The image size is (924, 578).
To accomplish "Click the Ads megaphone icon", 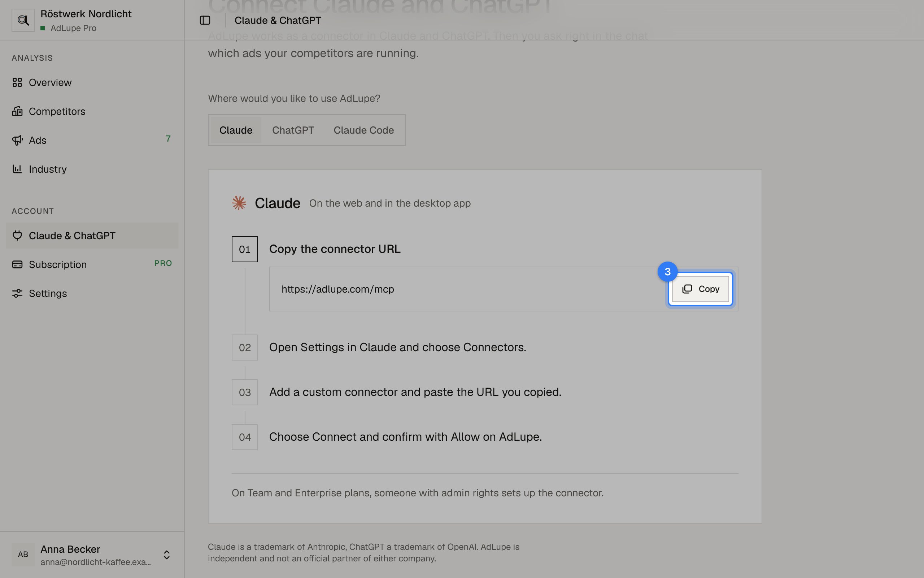I will coord(17,140).
